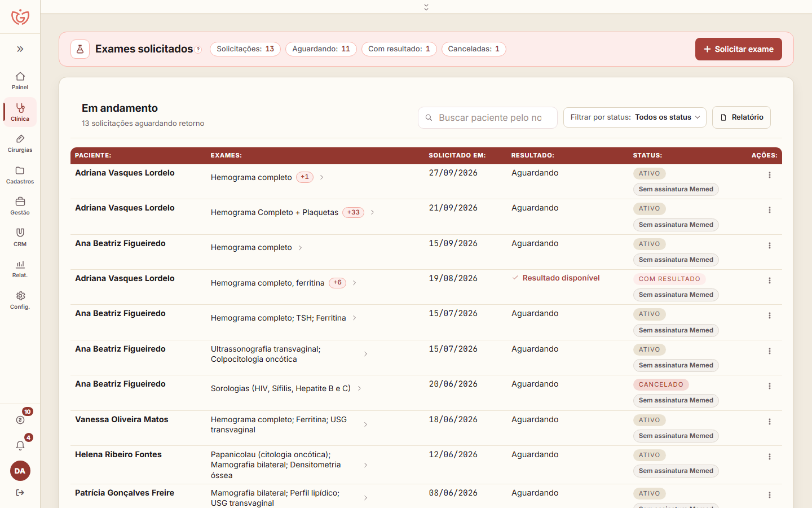This screenshot has width=812, height=508.
Task: Open the Cadastros folder section
Action: (x=20, y=175)
